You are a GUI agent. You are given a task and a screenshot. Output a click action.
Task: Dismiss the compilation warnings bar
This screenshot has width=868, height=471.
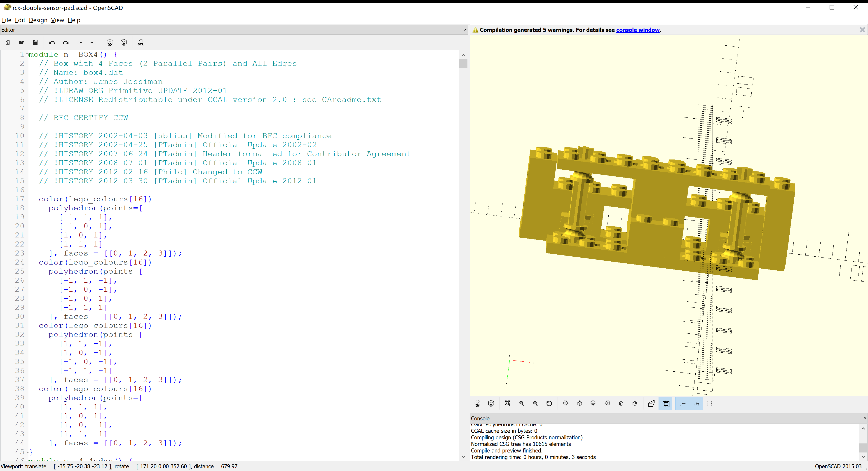[x=862, y=30]
